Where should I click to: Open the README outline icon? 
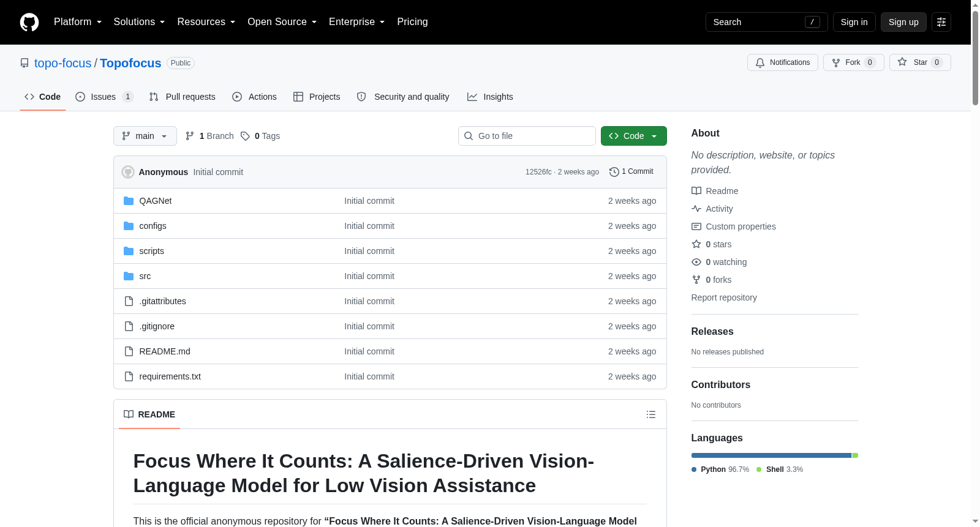pyautogui.click(x=651, y=414)
